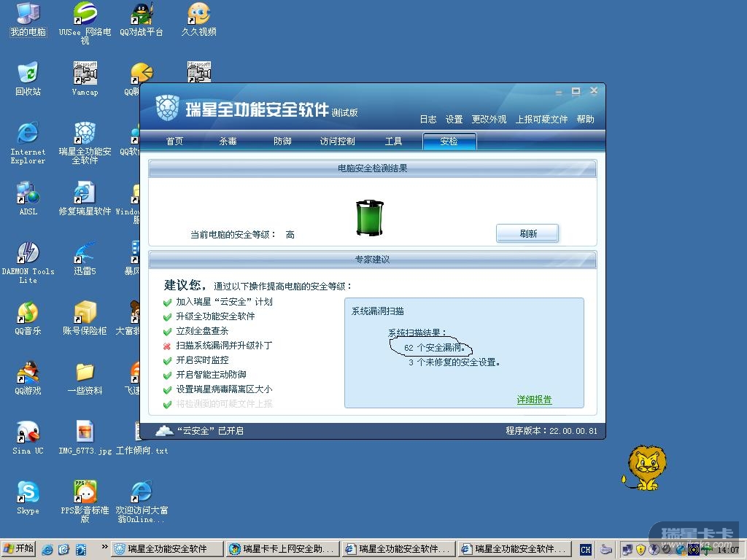Select the 安检 tab
This screenshot has width=747, height=560.
(x=449, y=141)
